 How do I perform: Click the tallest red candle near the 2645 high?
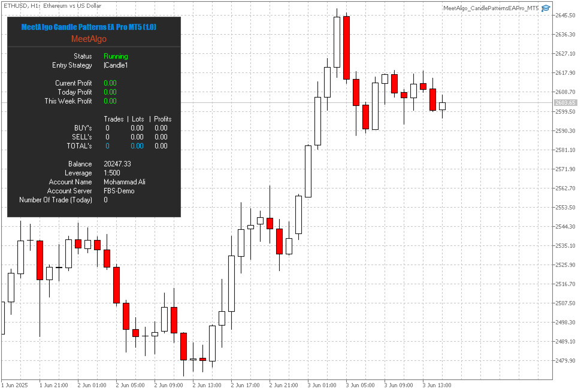pos(346,48)
